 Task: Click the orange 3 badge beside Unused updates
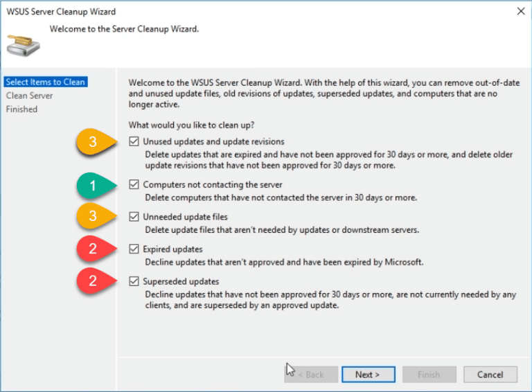[93, 142]
